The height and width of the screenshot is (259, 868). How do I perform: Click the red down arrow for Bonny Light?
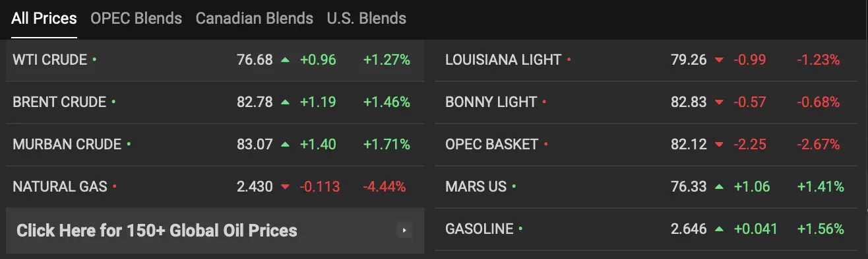(x=719, y=102)
